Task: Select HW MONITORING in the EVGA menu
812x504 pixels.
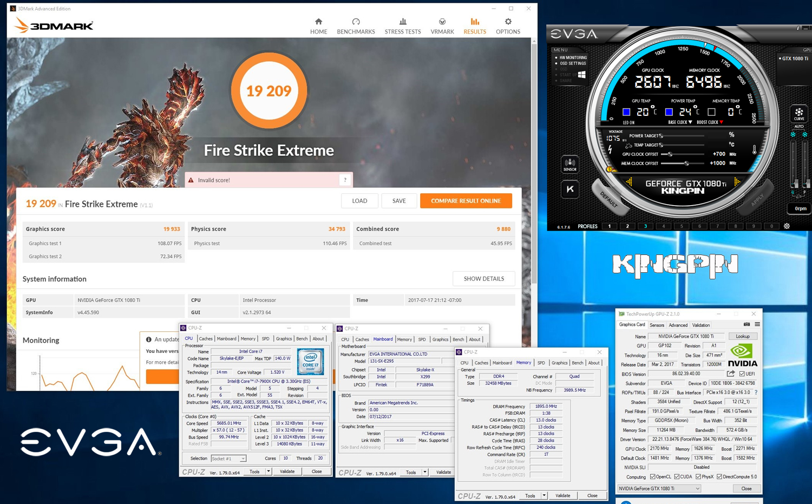Action: pyautogui.click(x=573, y=57)
